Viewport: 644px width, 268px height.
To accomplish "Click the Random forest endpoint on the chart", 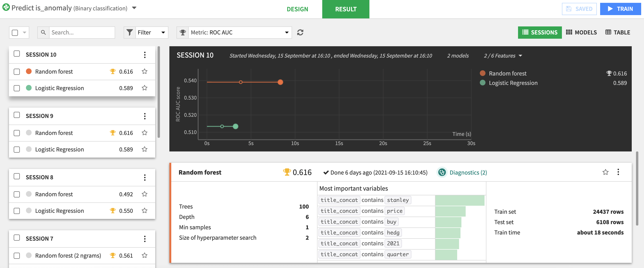I will coord(280,82).
